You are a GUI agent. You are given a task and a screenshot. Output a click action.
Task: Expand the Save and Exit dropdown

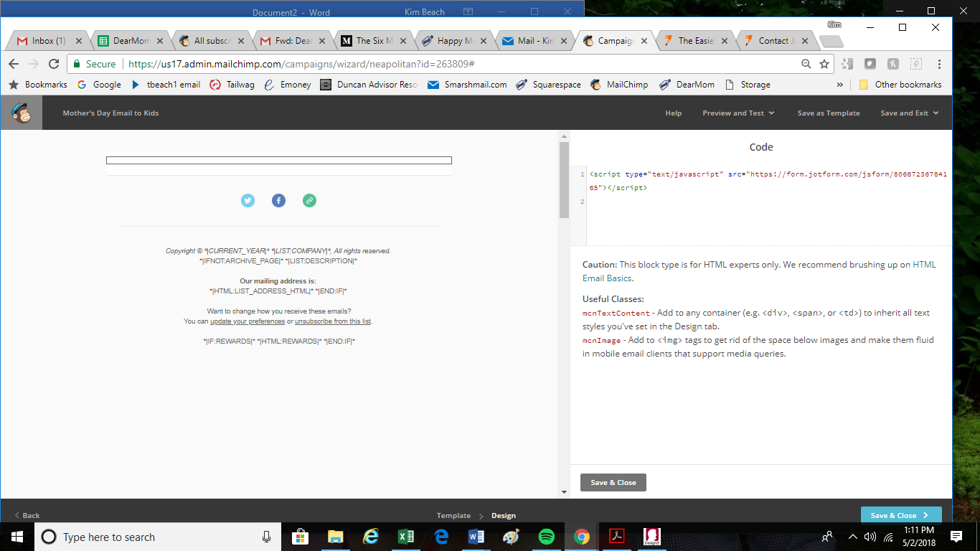pos(909,113)
